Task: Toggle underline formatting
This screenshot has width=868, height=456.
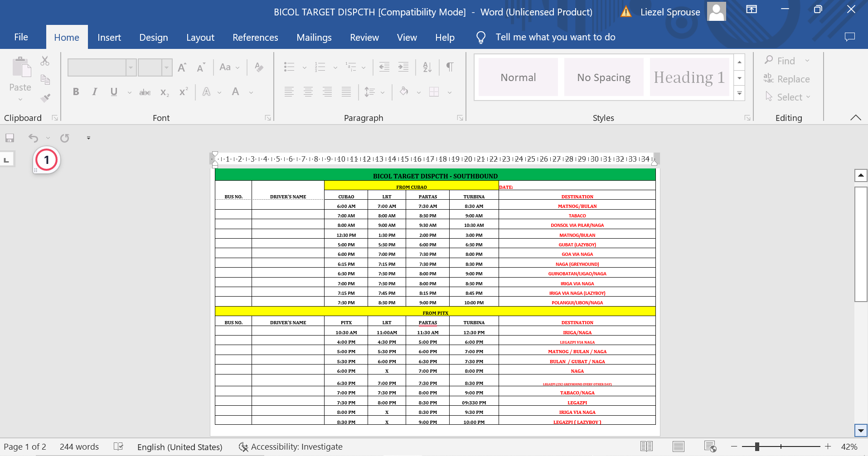Action: (114, 92)
